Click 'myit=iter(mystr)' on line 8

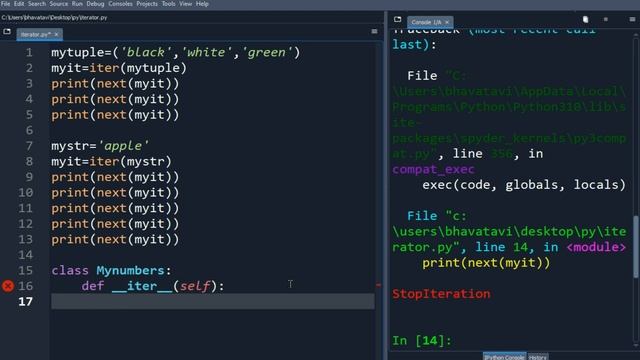(111, 161)
